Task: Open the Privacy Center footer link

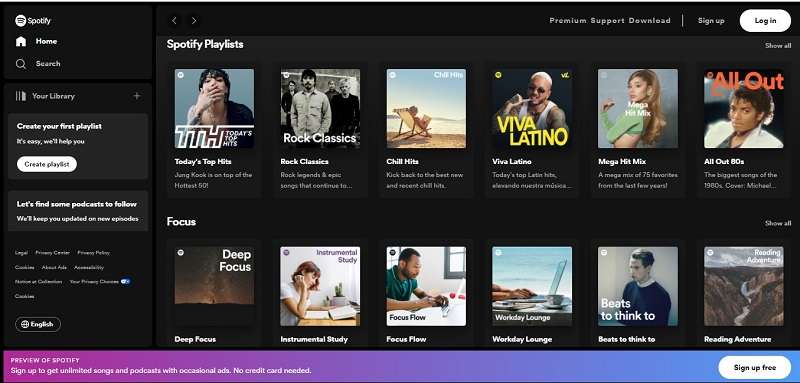Action: (x=53, y=253)
